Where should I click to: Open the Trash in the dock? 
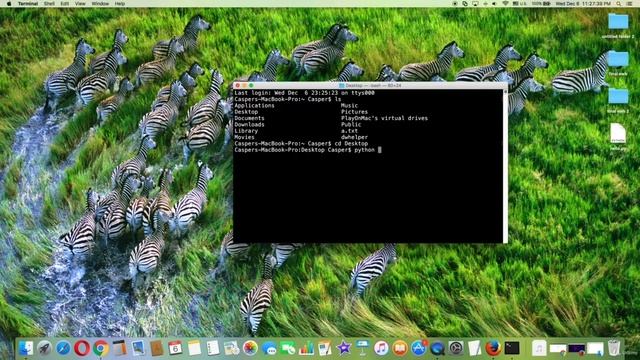tap(613, 348)
